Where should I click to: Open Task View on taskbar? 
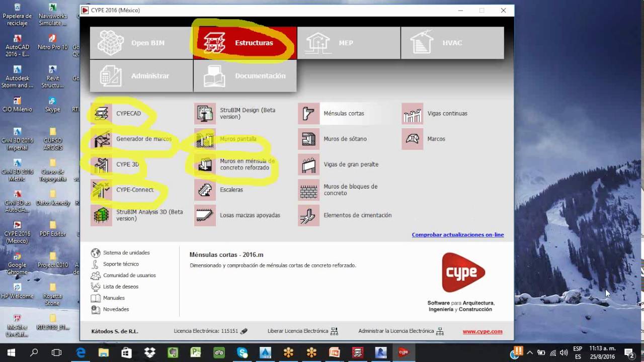click(x=57, y=352)
